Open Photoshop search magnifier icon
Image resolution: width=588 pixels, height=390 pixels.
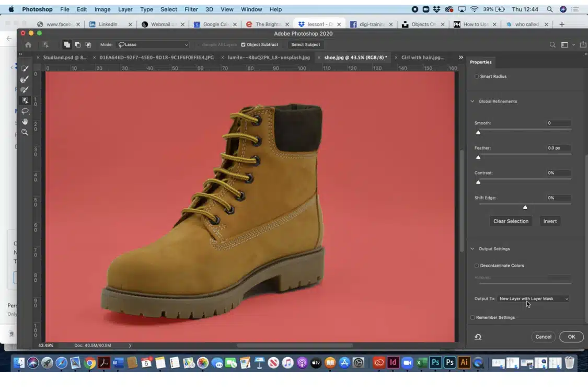[x=552, y=45]
